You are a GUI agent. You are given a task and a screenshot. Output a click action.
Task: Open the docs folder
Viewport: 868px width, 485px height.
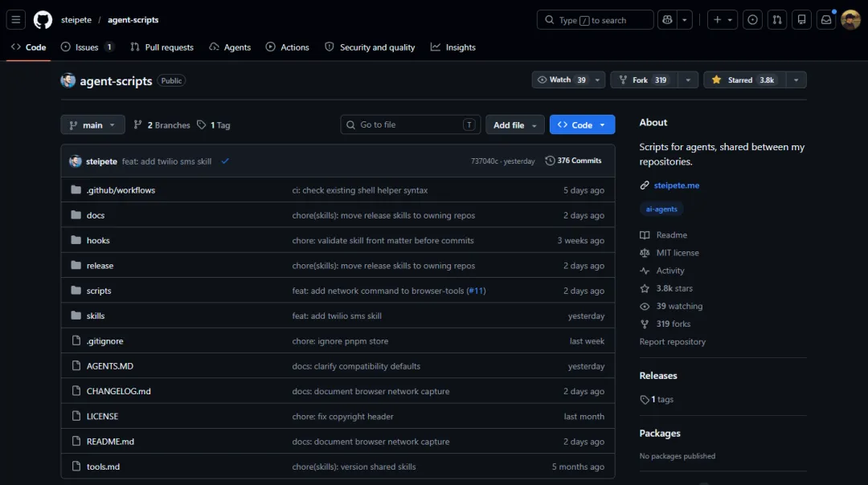coord(95,215)
